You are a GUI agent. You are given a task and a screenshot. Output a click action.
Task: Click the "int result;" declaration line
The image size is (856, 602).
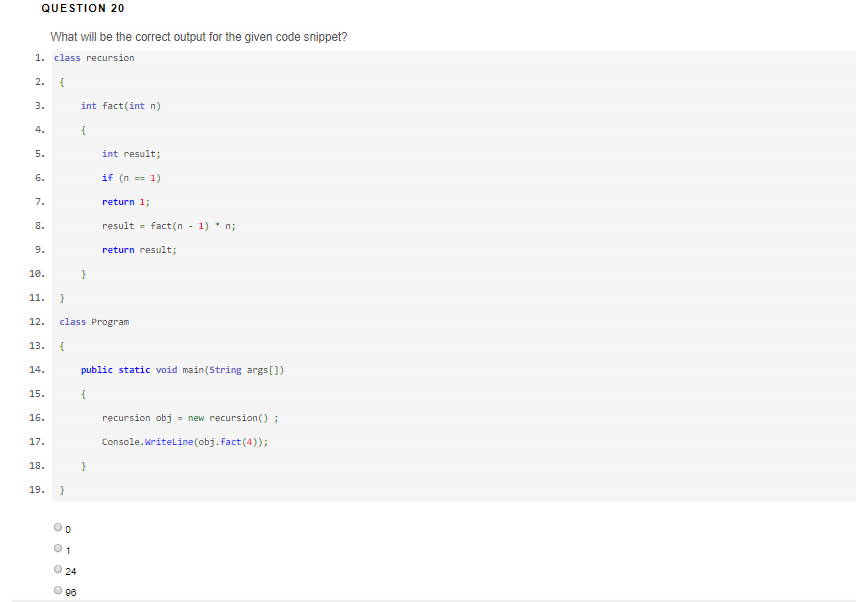pos(131,154)
